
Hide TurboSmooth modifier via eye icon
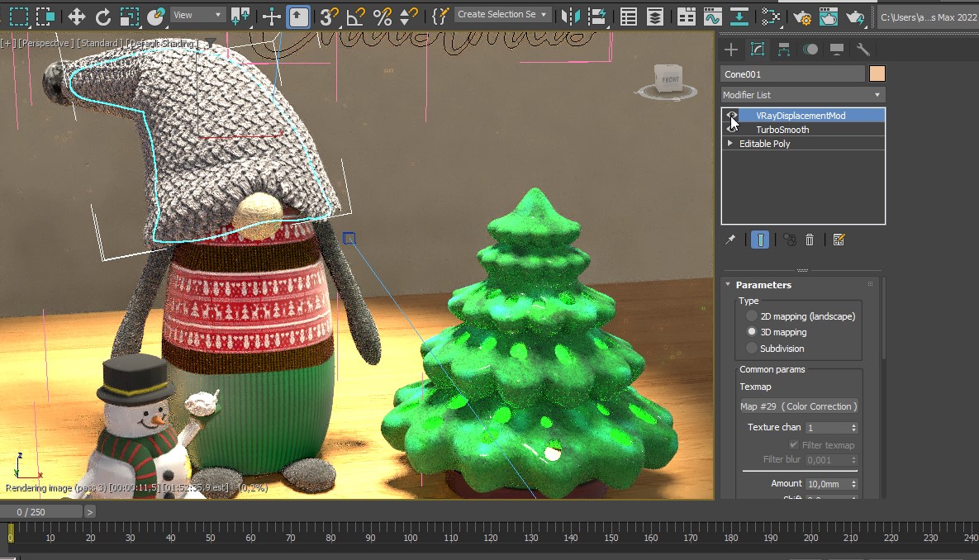tap(730, 130)
